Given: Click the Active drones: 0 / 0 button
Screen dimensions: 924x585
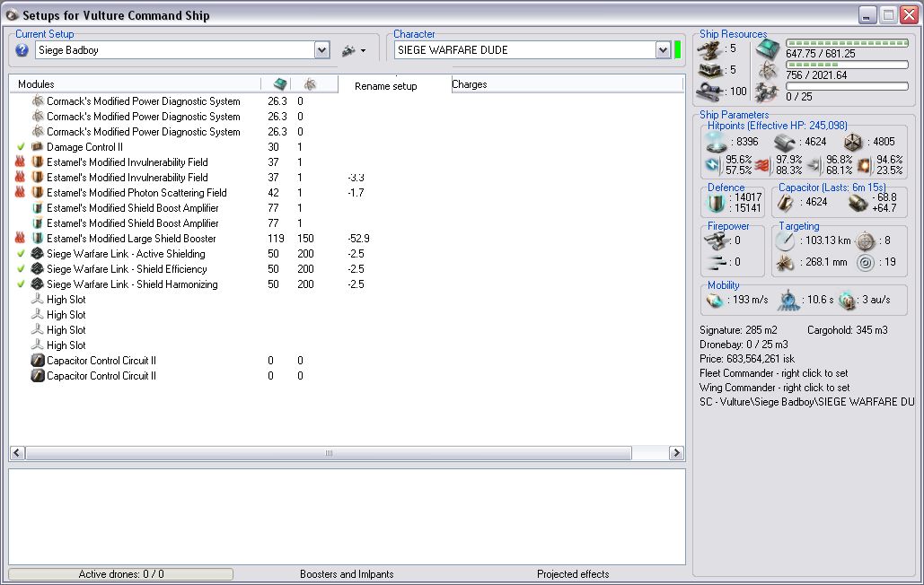Looking at the screenshot, I should (121, 574).
